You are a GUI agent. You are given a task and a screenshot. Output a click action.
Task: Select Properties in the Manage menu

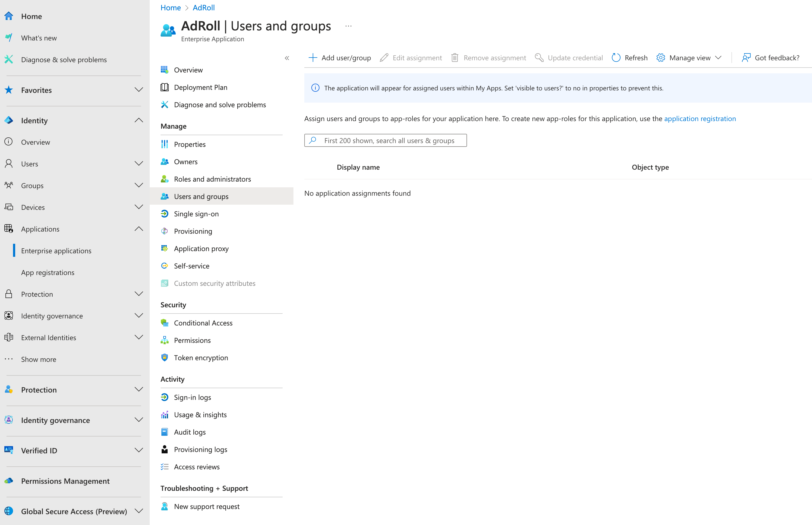pos(189,144)
